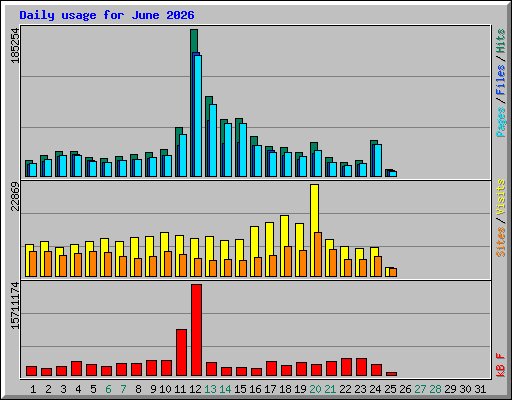Click green day 6 label
Image resolution: width=512 pixels, height=400 pixels.
(108, 389)
